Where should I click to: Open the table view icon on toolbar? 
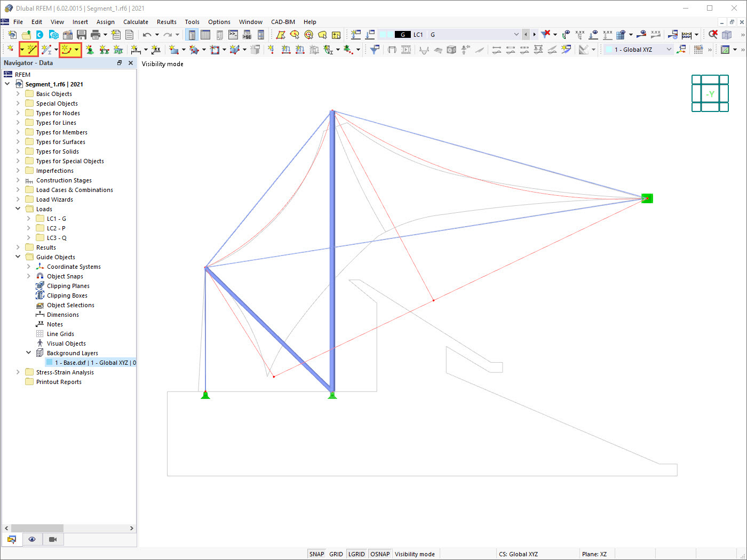click(206, 34)
